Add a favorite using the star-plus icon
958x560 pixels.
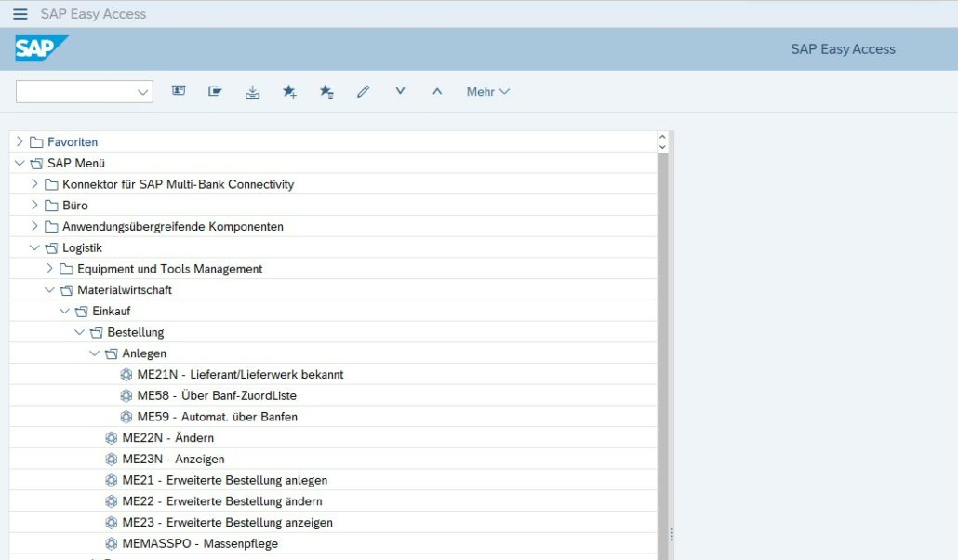point(289,91)
